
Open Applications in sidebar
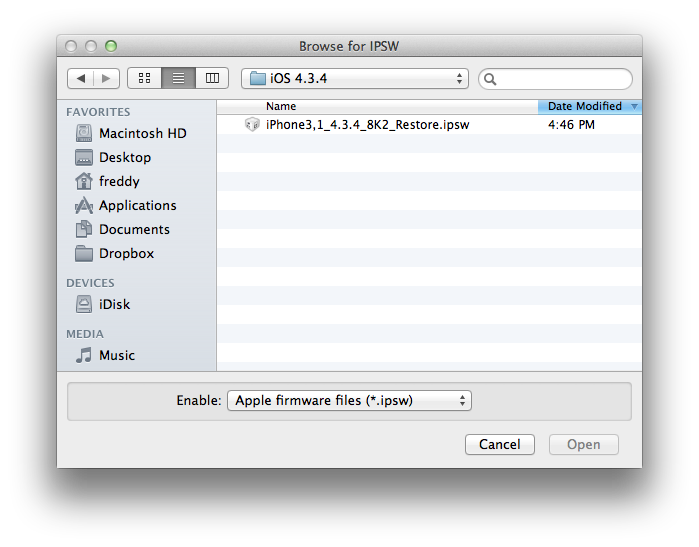(x=137, y=206)
